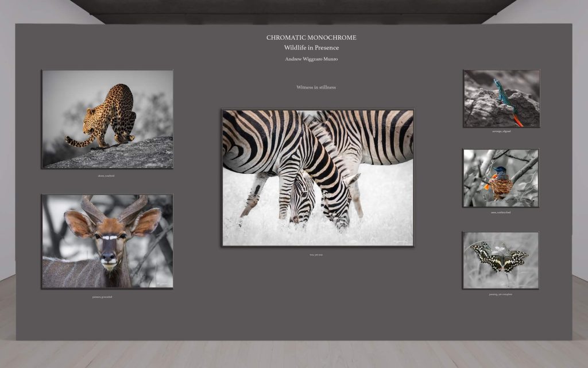Select the swallowtail butterfly photograph

coord(501,260)
